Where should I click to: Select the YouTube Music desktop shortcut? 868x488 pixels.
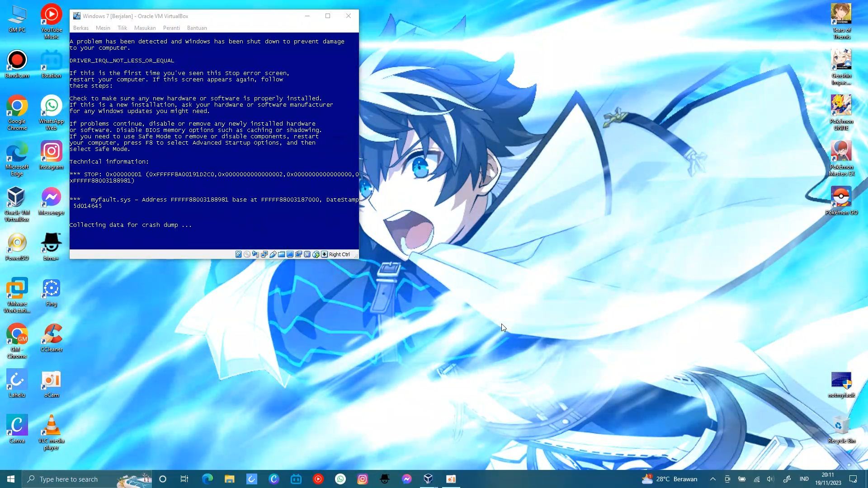pos(52,21)
